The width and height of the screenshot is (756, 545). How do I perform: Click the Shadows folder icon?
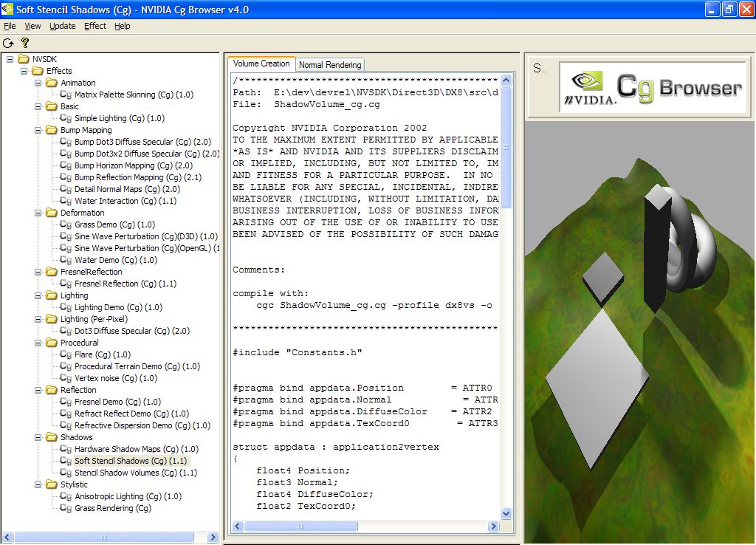pos(52,437)
